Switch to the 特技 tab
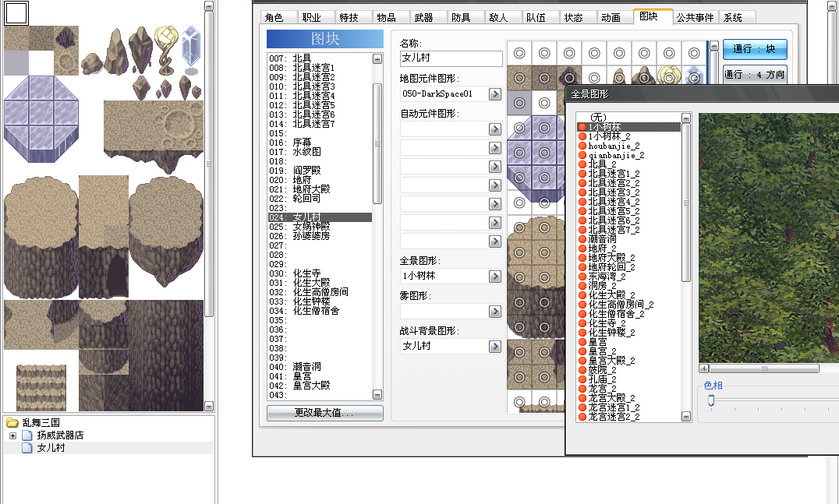Screen dimensions: 839x504 pyautogui.click(x=349, y=18)
